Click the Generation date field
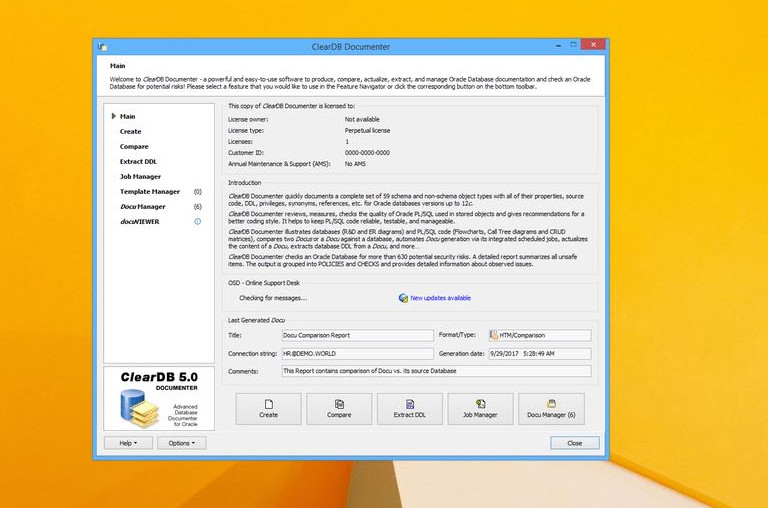Image resolution: width=768 pixels, height=508 pixels. click(540, 354)
